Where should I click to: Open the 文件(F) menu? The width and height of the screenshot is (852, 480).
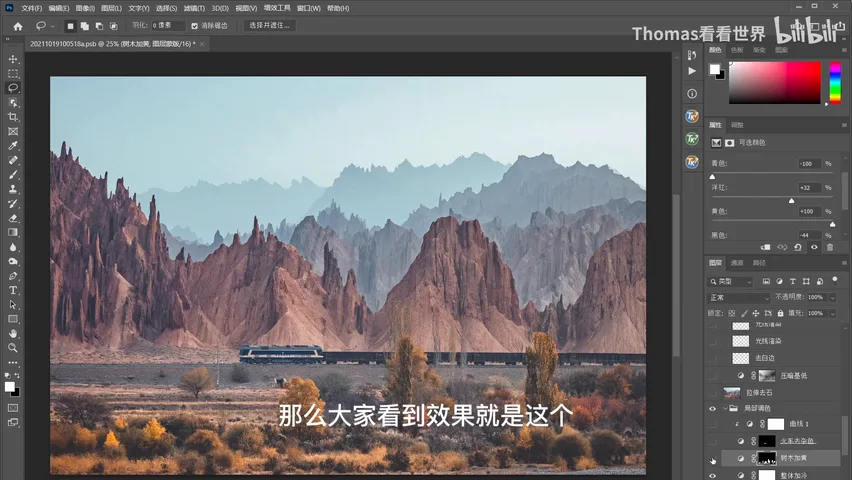point(32,8)
